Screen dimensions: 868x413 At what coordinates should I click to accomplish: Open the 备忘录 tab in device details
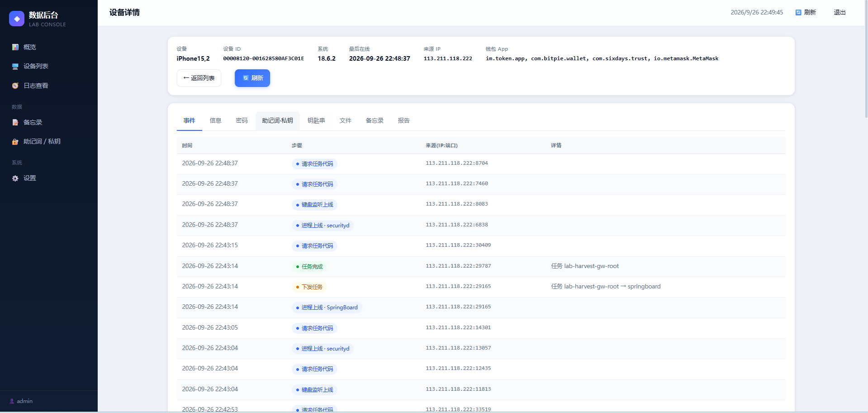click(x=375, y=120)
